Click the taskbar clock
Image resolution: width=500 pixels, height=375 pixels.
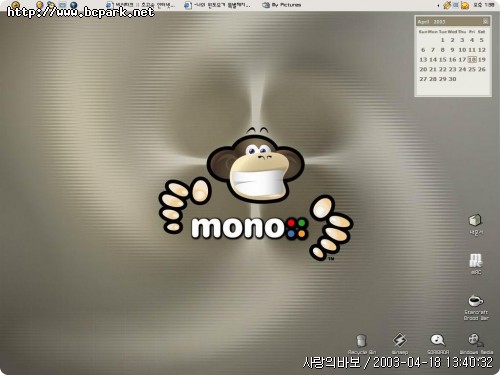[484, 5]
